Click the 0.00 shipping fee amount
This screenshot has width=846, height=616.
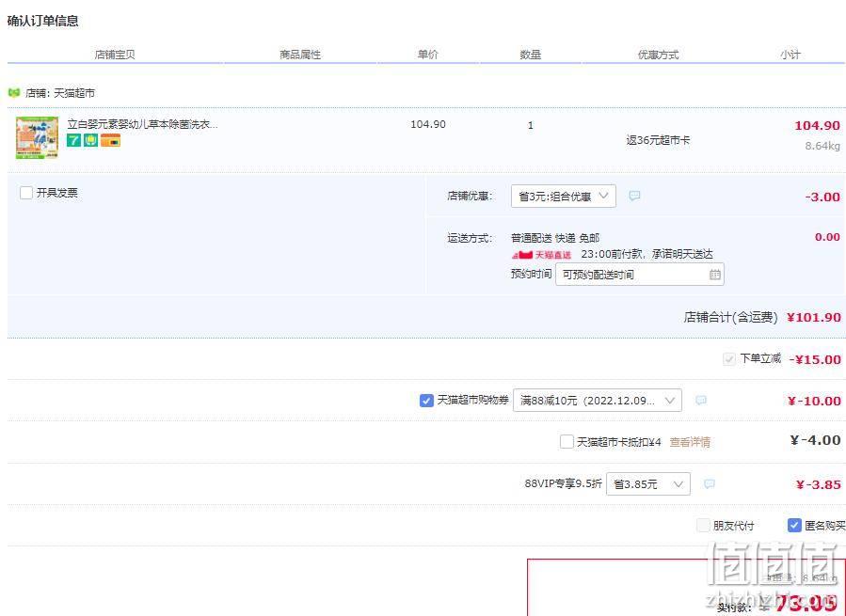tap(827, 237)
